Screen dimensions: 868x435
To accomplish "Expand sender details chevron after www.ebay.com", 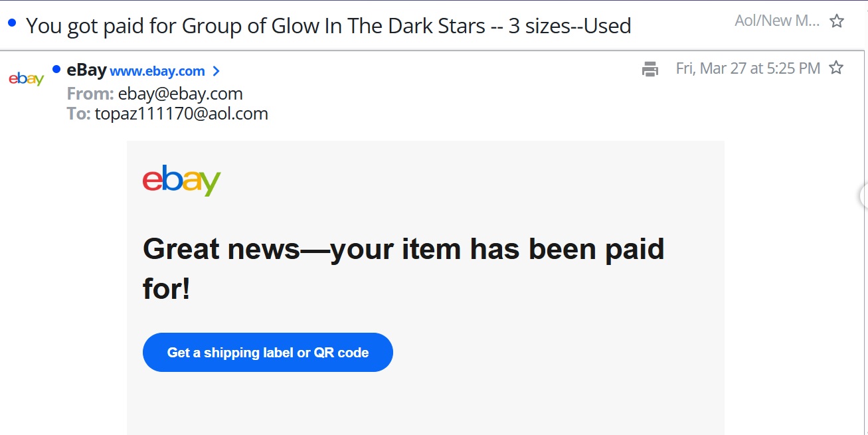I will point(216,71).
